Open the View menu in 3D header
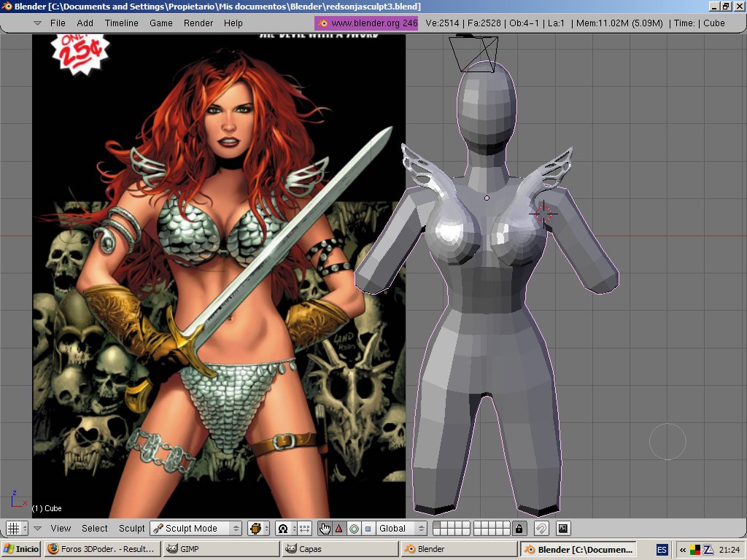This screenshot has width=747, height=560. (61, 528)
